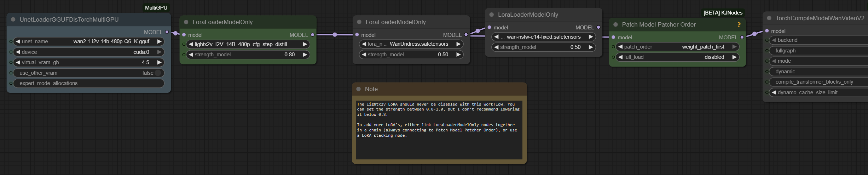This screenshot has height=175, width=868.
Task: Click the next arrow on the wan-nsfw-e14-fixed LoRA name widget
Action: 591,37
